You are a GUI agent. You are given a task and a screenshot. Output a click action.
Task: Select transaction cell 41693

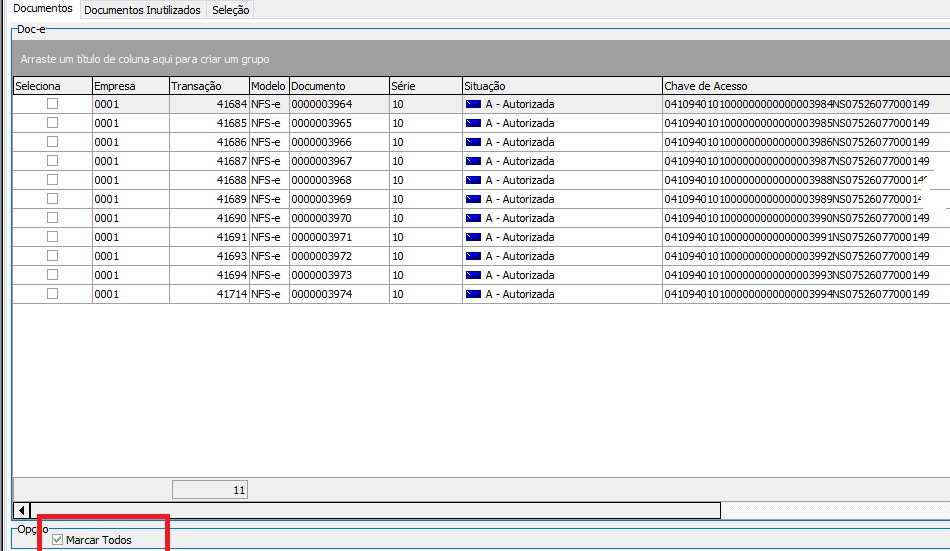(x=210, y=256)
